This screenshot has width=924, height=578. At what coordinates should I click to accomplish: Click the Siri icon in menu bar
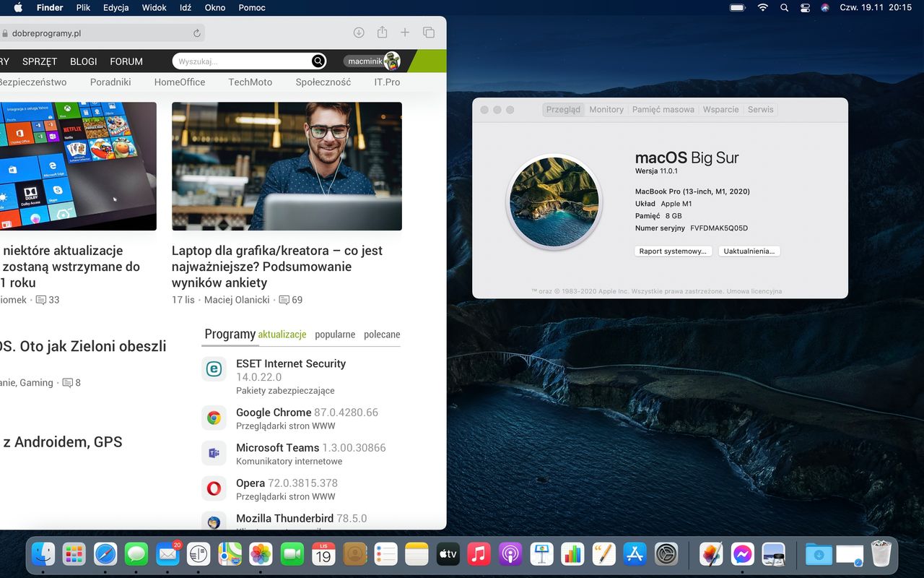pyautogui.click(x=825, y=8)
